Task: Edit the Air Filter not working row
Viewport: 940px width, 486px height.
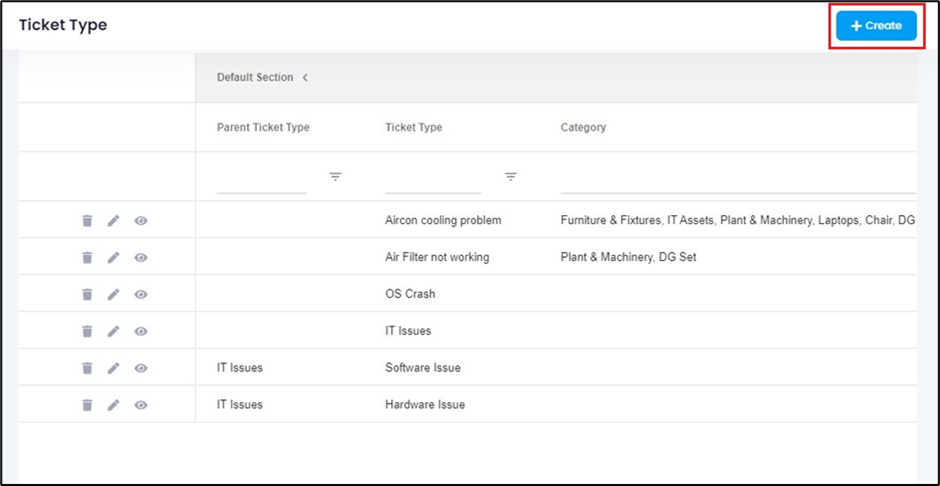Action: pyautogui.click(x=114, y=257)
